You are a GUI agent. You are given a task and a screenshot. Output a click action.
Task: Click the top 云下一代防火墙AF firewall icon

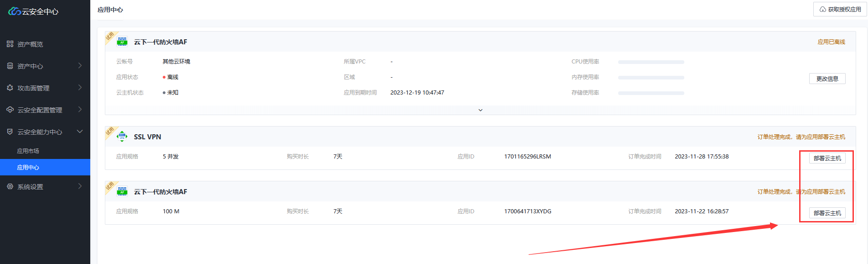[x=122, y=42]
